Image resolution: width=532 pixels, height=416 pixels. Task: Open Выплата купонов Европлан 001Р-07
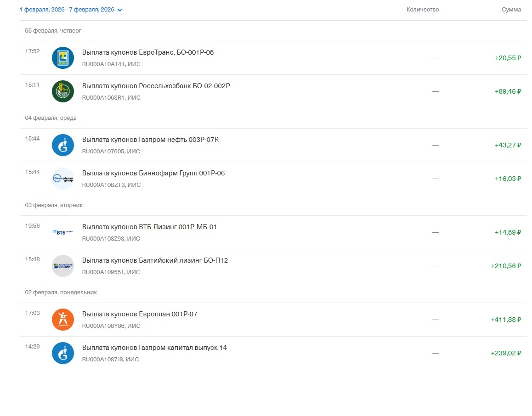140,314
